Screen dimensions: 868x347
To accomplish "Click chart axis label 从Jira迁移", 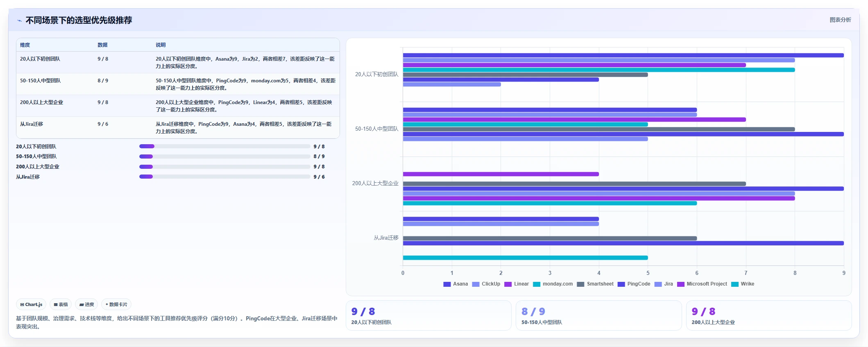I will 386,238.
